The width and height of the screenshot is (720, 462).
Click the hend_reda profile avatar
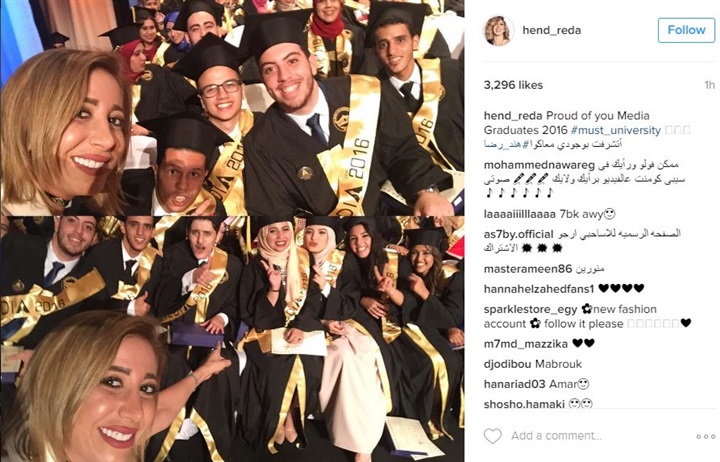(498, 30)
